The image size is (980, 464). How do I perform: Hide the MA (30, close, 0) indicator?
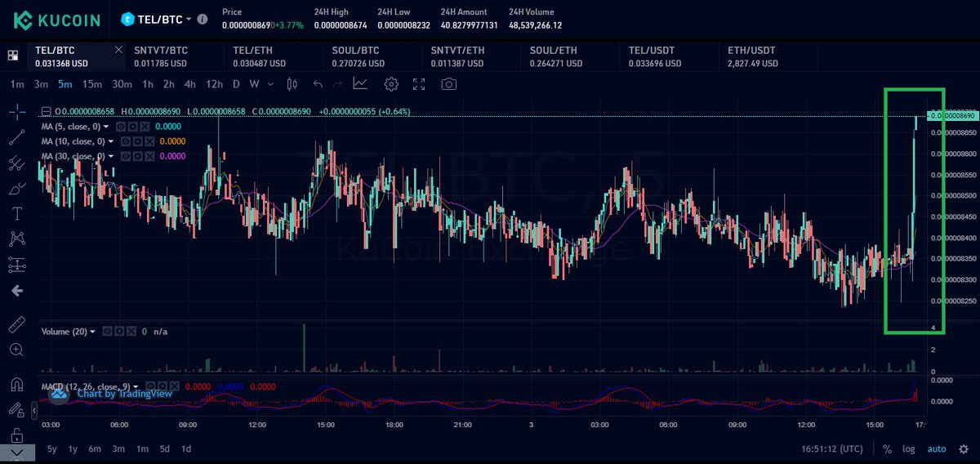click(x=127, y=156)
